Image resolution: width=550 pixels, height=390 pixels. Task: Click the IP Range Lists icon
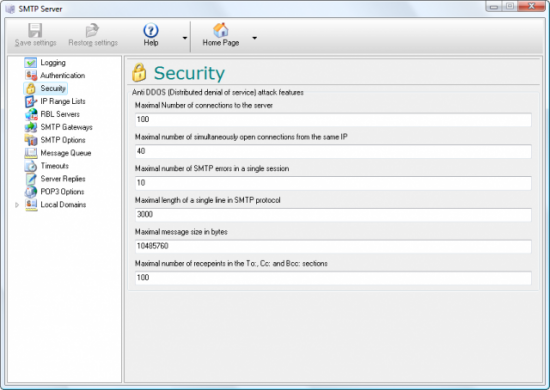tap(31, 101)
